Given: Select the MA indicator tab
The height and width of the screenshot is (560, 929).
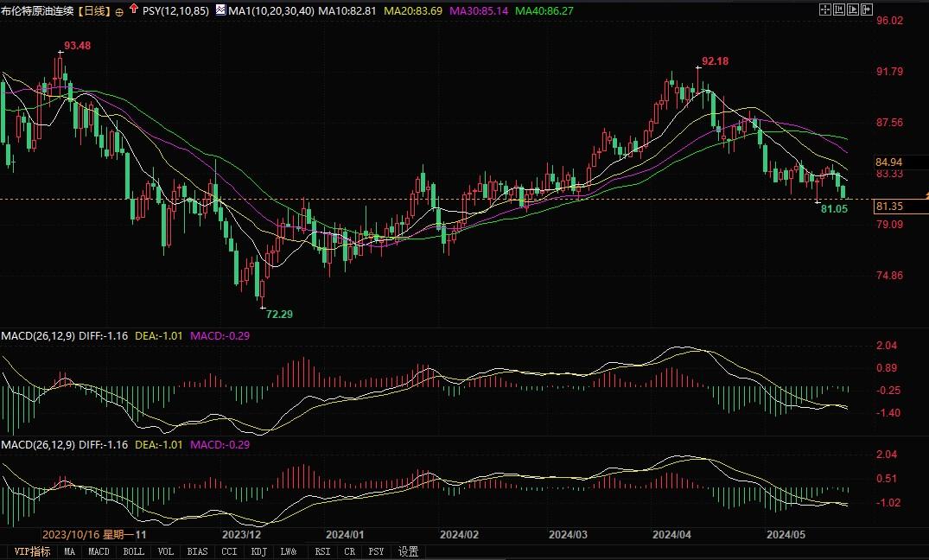Looking at the screenshot, I should [69, 551].
